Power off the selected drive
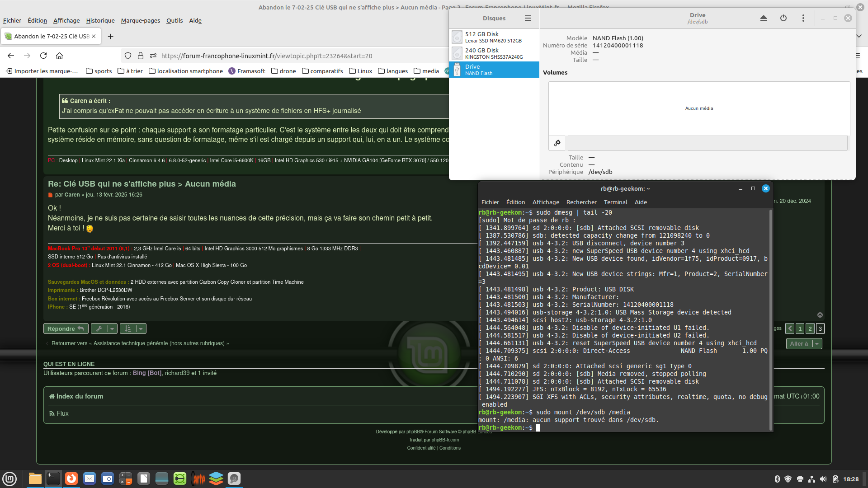 point(783,18)
